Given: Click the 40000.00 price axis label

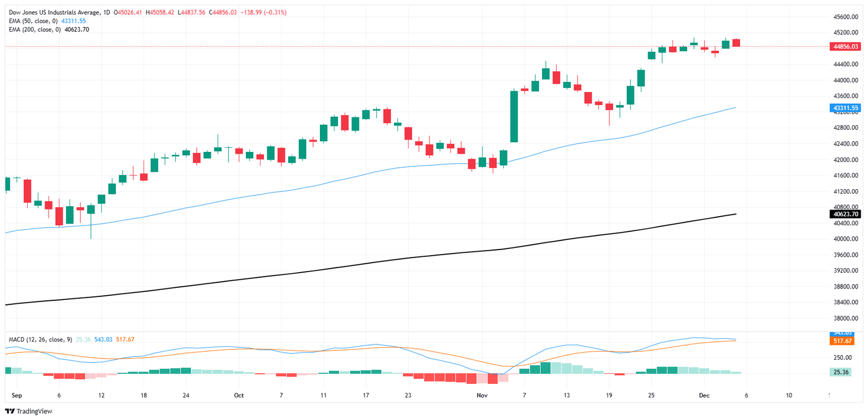Looking at the screenshot, I should tap(845, 239).
